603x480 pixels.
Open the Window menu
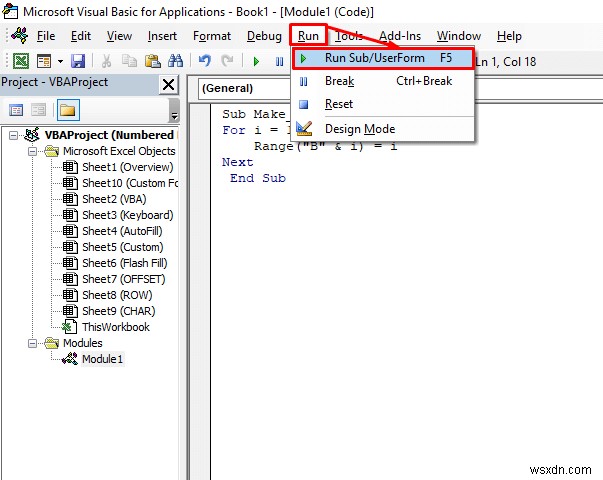(x=459, y=36)
